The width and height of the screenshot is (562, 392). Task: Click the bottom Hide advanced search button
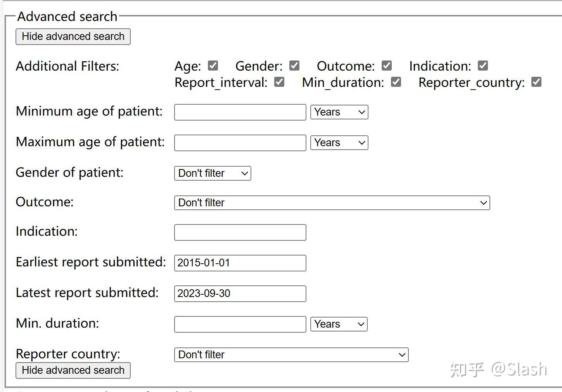(x=73, y=370)
